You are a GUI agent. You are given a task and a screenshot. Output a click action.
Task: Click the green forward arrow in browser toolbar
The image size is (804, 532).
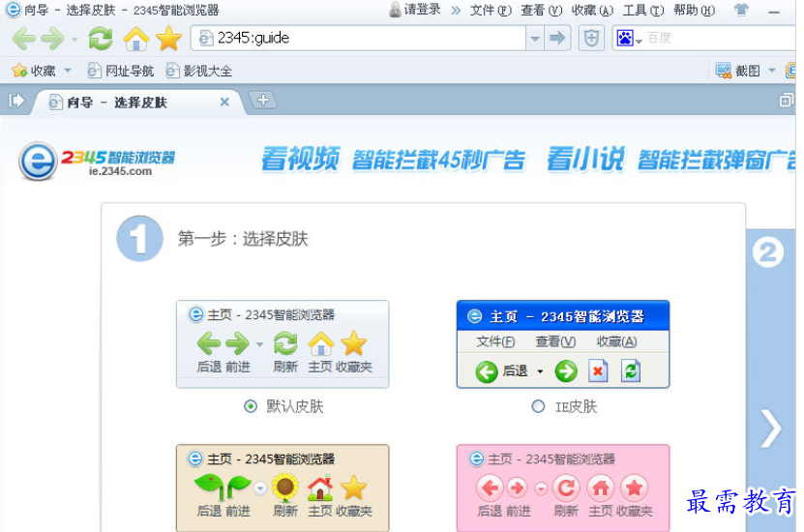(52, 39)
